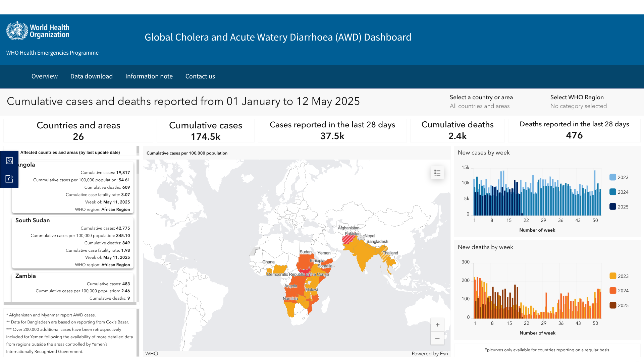Click the share sidebar icon
The image size is (644, 362).
click(x=9, y=179)
